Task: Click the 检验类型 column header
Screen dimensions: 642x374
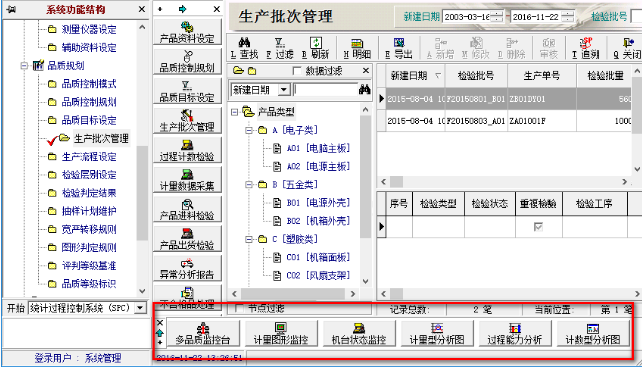Action: [438, 204]
